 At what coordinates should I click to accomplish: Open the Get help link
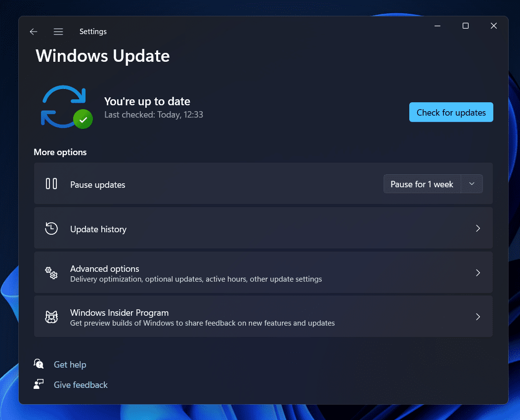click(x=70, y=364)
